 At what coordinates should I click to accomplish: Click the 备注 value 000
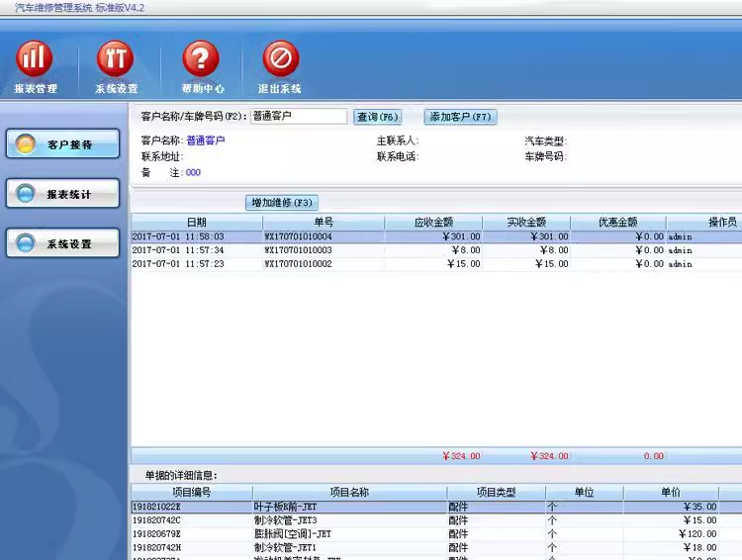click(193, 172)
